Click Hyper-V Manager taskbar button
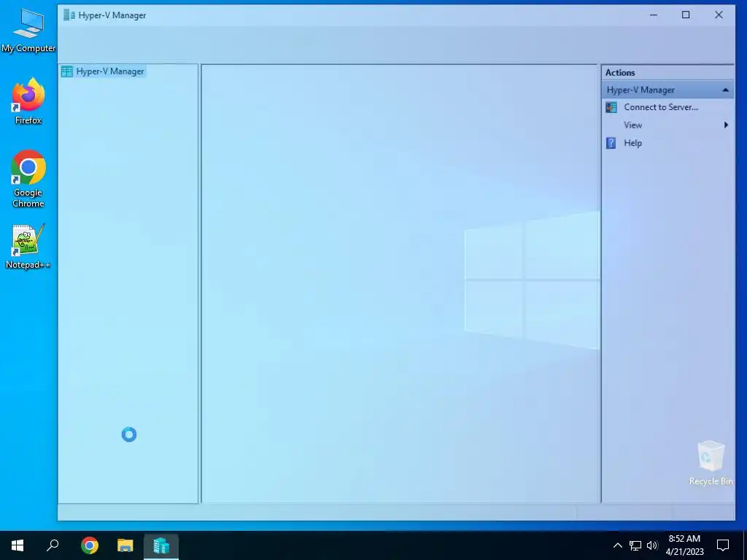The image size is (747, 560). (161, 545)
